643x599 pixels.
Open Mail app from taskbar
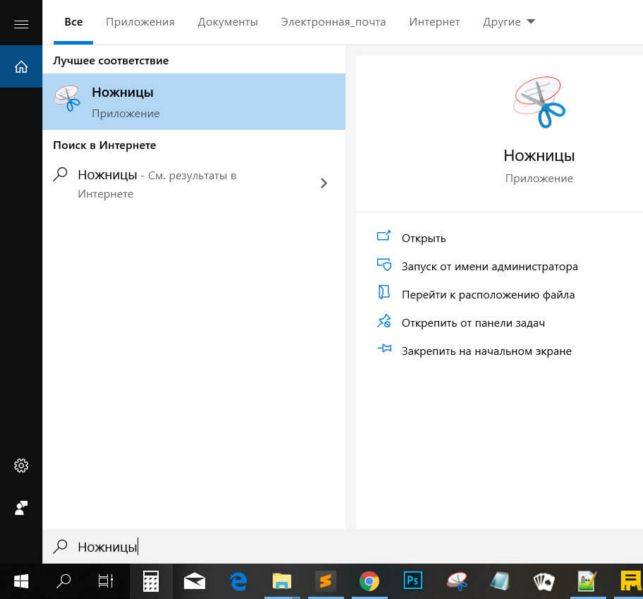click(194, 581)
